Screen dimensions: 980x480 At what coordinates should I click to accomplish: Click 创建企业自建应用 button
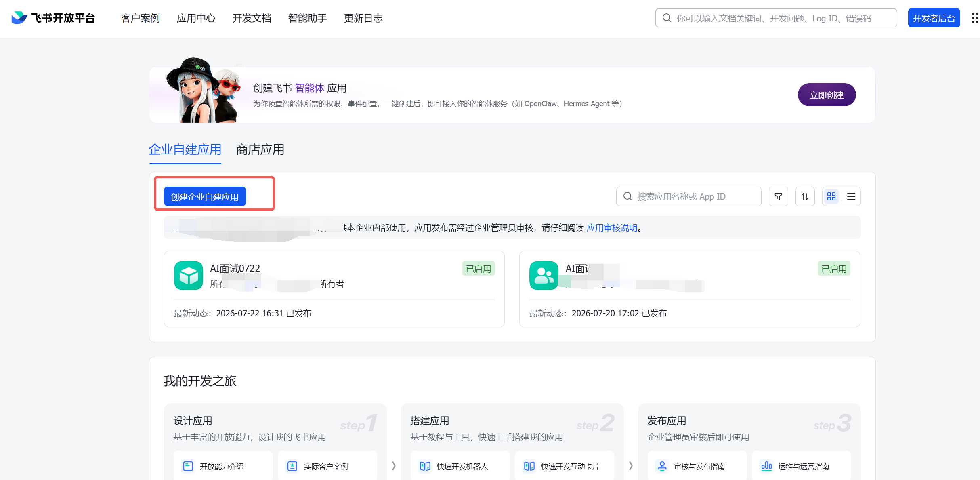pos(205,196)
